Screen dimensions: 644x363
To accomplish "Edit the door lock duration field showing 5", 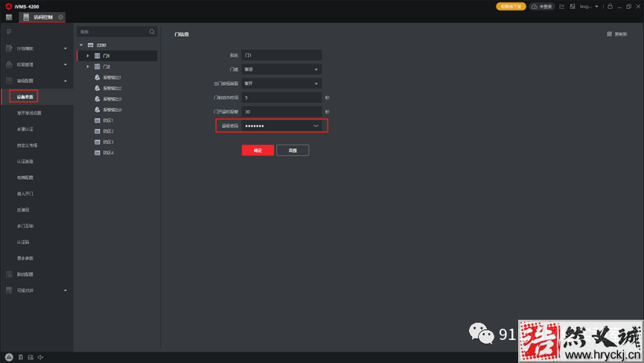I will [281, 98].
